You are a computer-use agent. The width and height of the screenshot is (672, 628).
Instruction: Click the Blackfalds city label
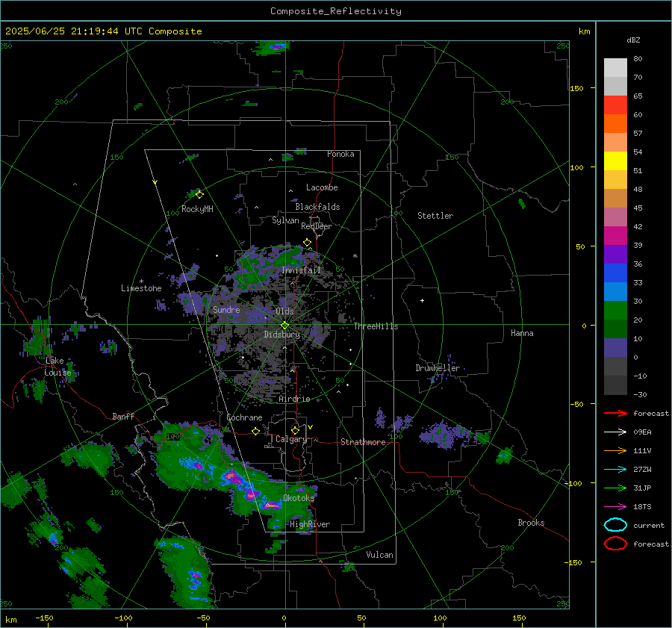click(317, 207)
